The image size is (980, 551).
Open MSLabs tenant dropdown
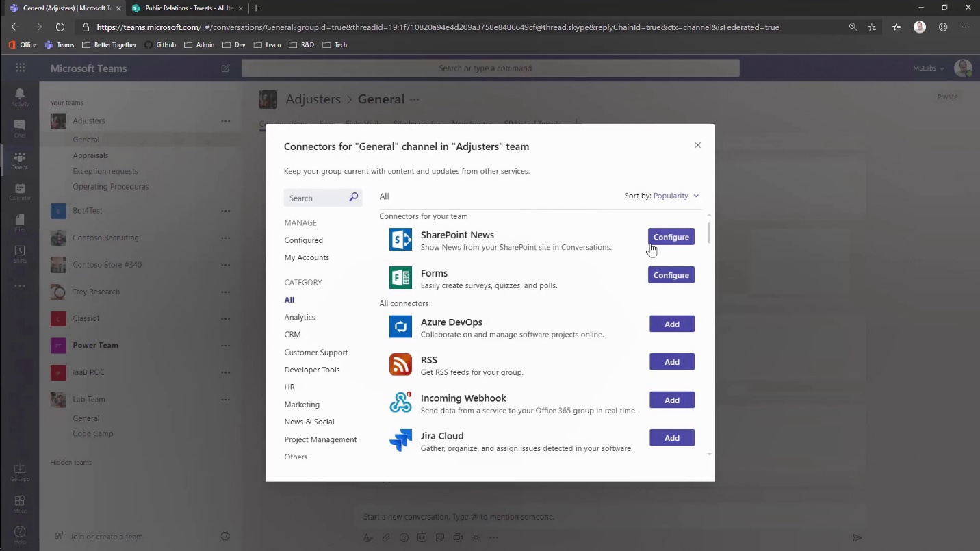[x=929, y=68]
